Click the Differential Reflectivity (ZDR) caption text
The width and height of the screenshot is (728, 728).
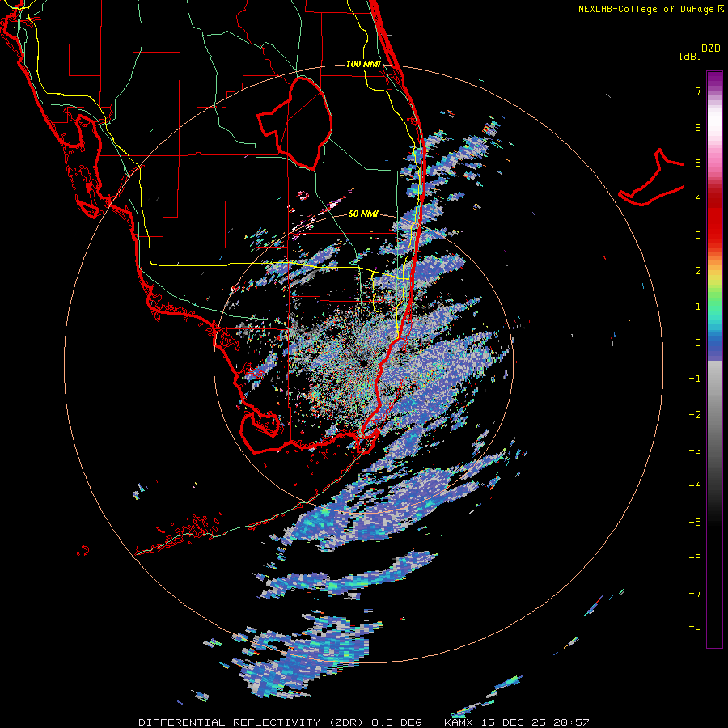pos(252,722)
